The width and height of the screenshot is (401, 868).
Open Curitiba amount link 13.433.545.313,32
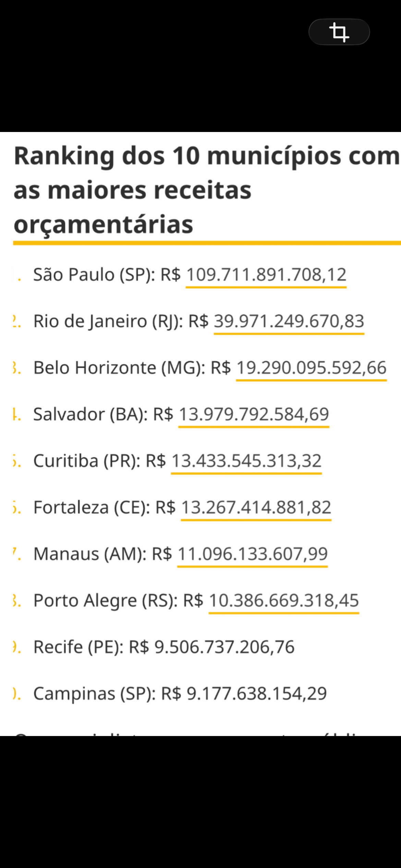coord(246,461)
